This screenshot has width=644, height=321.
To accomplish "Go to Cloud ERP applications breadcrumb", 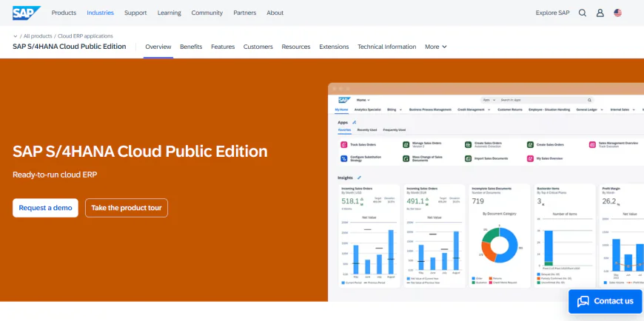I will [85, 36].
